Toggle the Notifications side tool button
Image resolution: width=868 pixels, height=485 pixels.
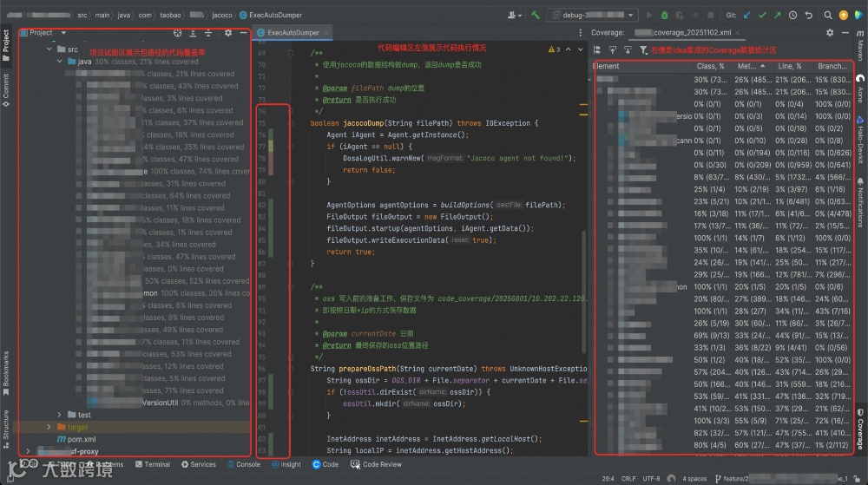(860, 202)
